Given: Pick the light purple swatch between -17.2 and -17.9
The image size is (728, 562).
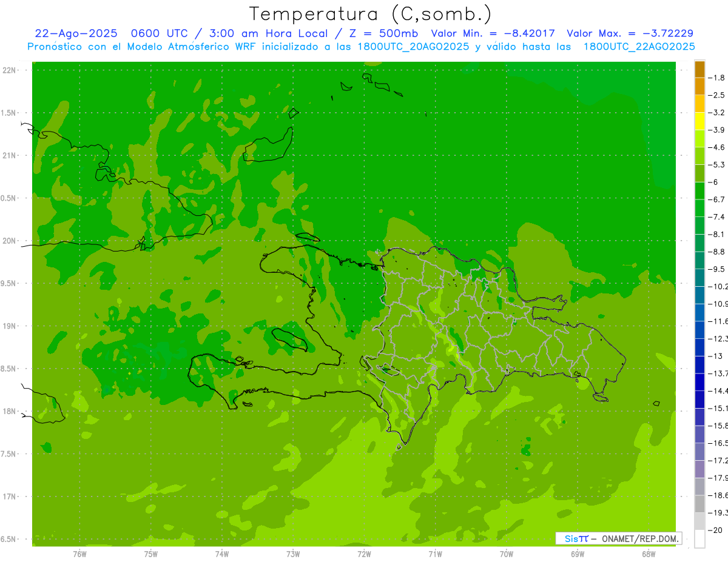Looking at the screenshot, I should coord(699,469).
